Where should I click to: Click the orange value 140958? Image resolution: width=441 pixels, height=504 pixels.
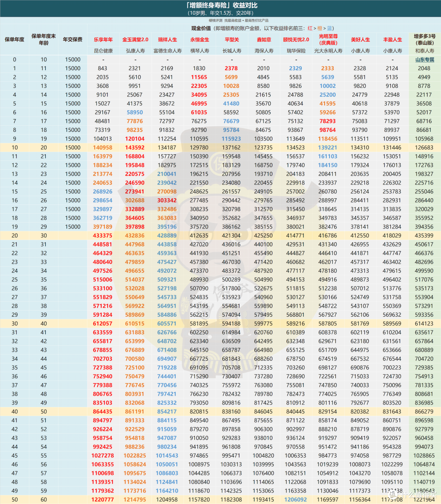click(x=102, y=148)
